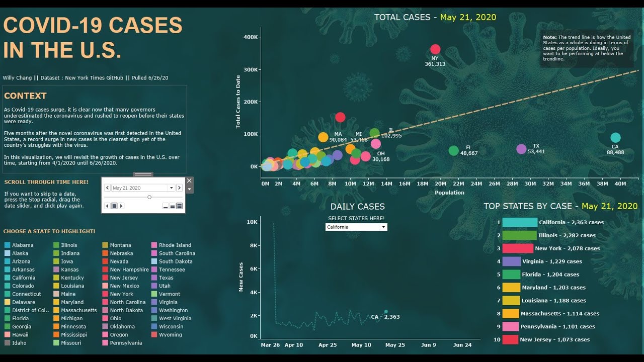Set medium animation speed
The width and height of the screenshot is (644, 362).
[173, 206]
